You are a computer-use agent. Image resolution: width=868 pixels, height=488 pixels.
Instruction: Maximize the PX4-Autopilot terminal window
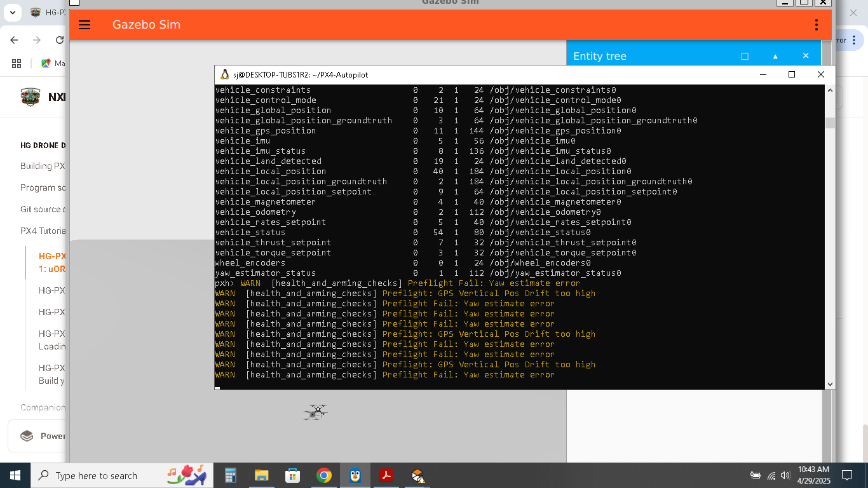(x=792, y=74)
